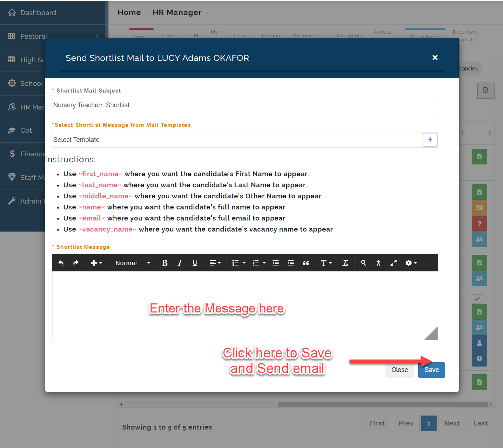Click the export file icon behind the dialog
The height and width of the screenshot is (448, 503).
click(x=486, y=91)
